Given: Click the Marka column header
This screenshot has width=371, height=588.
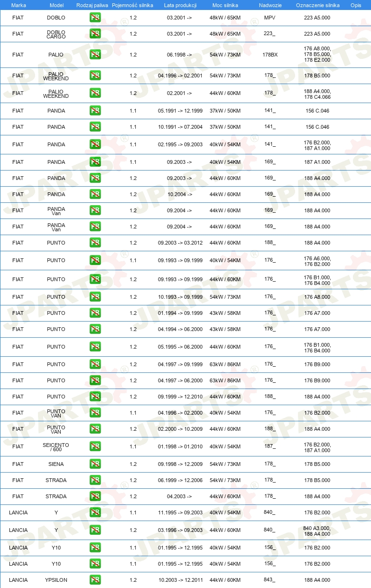Looking at the screenshot, I should [x=19, y=5].
